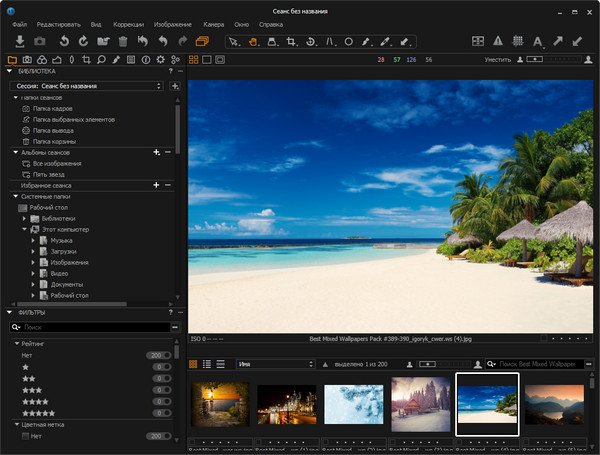600x455 pixels.
Task: Open the Коррекции menu
Action: pyautogui.click(x=128, y=22)
